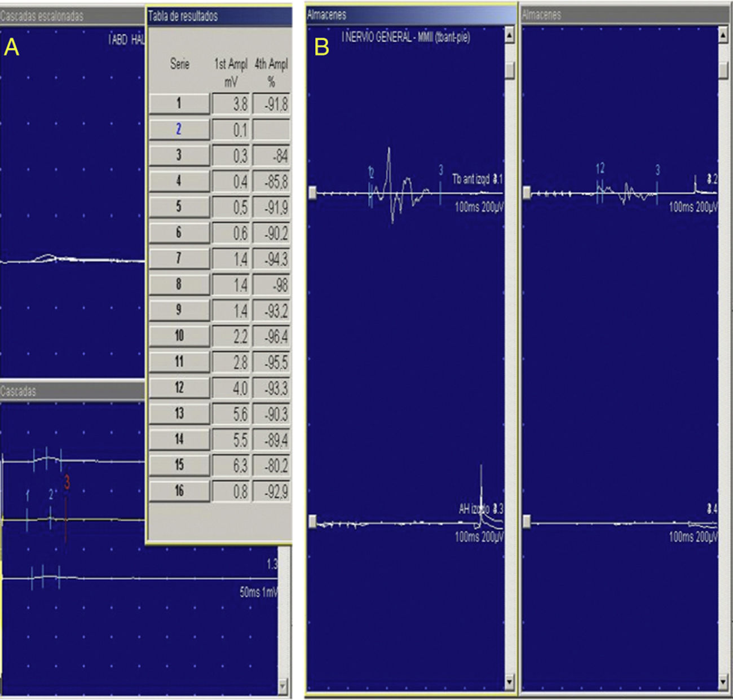
Task: Activate the Tabla de resultados title bar
Action: 219,16
